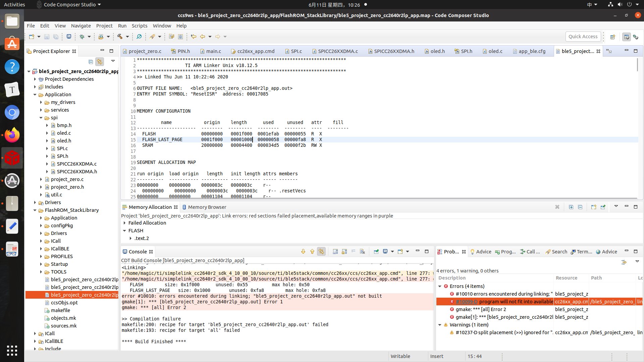Expand the Failed Allocation tree node
Screen dimensions: 644x362
[x=125, y=223]
